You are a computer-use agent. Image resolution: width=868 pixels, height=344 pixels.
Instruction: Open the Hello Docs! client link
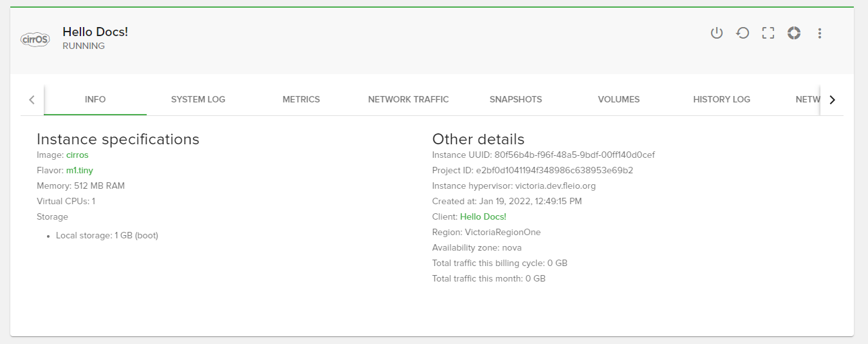483,217
